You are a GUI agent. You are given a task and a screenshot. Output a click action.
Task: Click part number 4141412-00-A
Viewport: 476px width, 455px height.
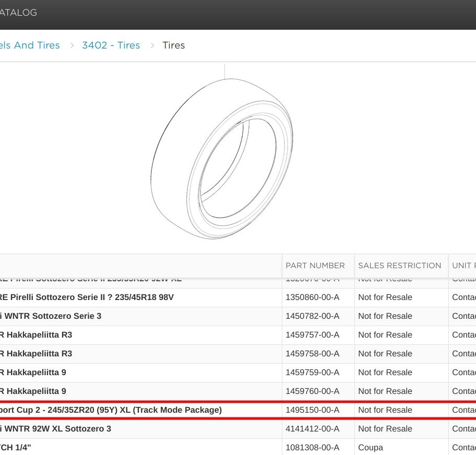tap(312, 429)
